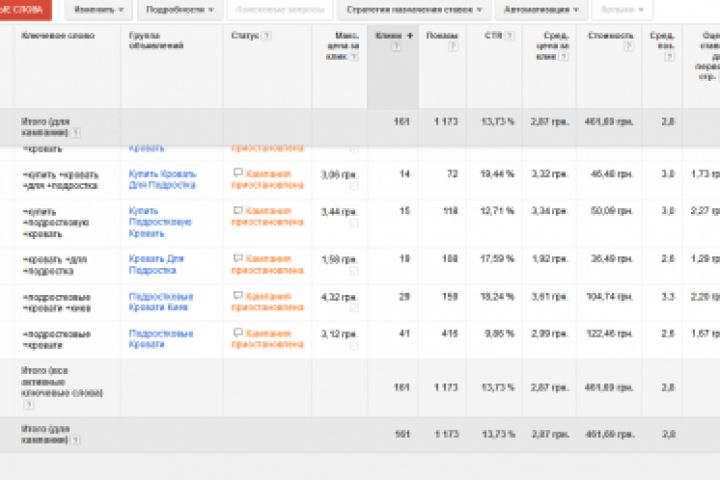Click Кампания приостановлена status in Кровати Киев row
The image size is (720, 480).
point(267,302)
